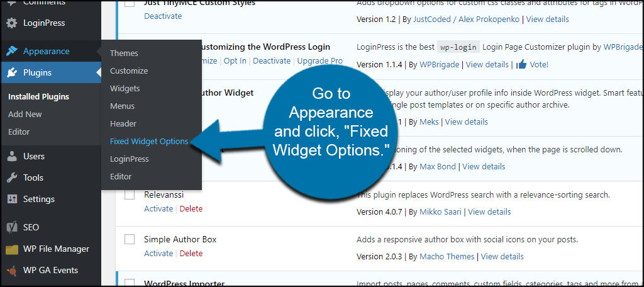Click Opt In link for LoginPress
Image resolution: width=644 pixels, height=287 pixels.
point(235,61)
